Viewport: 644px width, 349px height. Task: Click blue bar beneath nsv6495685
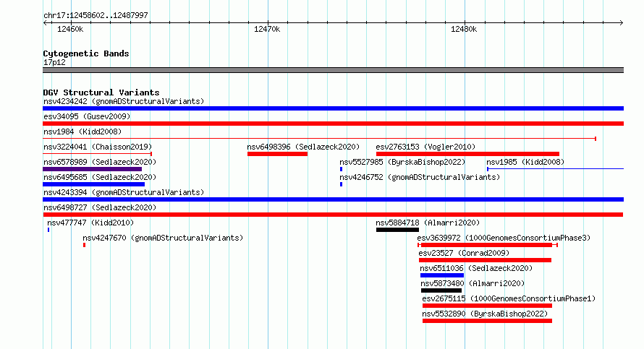pos(93,184)
